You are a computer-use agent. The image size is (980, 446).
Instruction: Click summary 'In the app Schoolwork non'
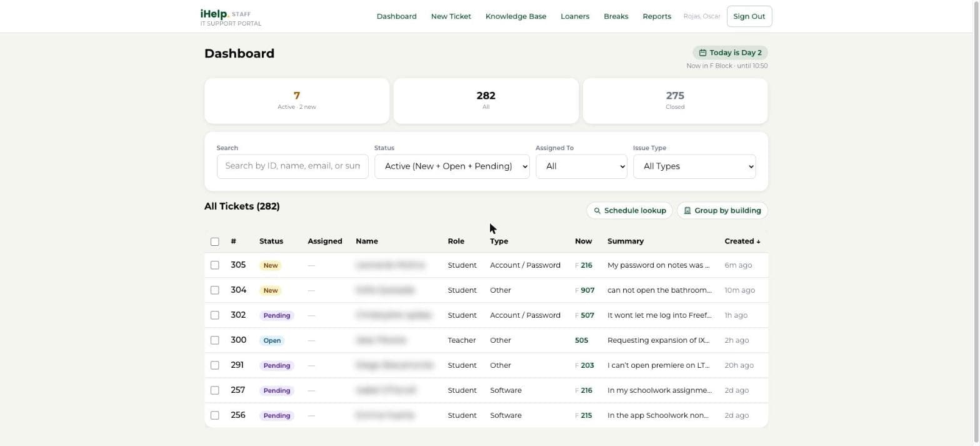657,415
